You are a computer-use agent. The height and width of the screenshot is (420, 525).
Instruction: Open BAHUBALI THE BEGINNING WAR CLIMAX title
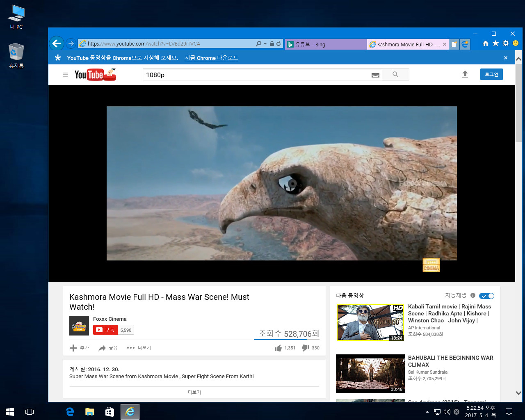click(451, 361)
